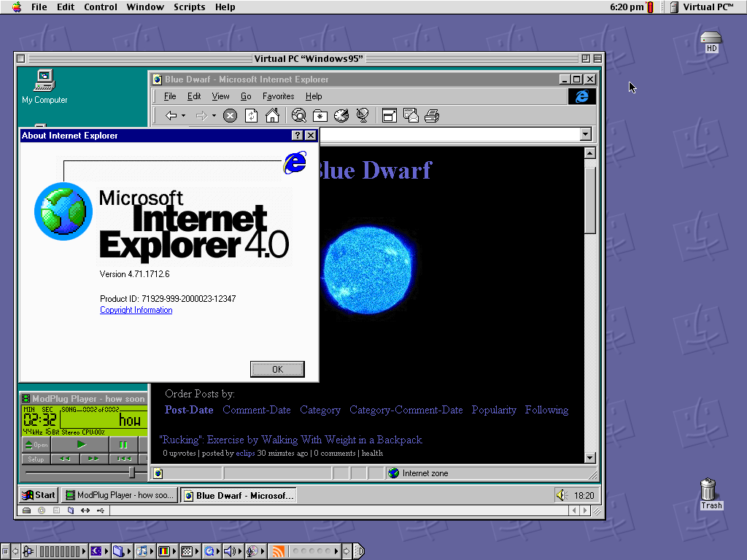The width and height of the screenshot is (747, 560).
Task: Click the Refresh icon in IE toolbar
Action: coord(251,116)
